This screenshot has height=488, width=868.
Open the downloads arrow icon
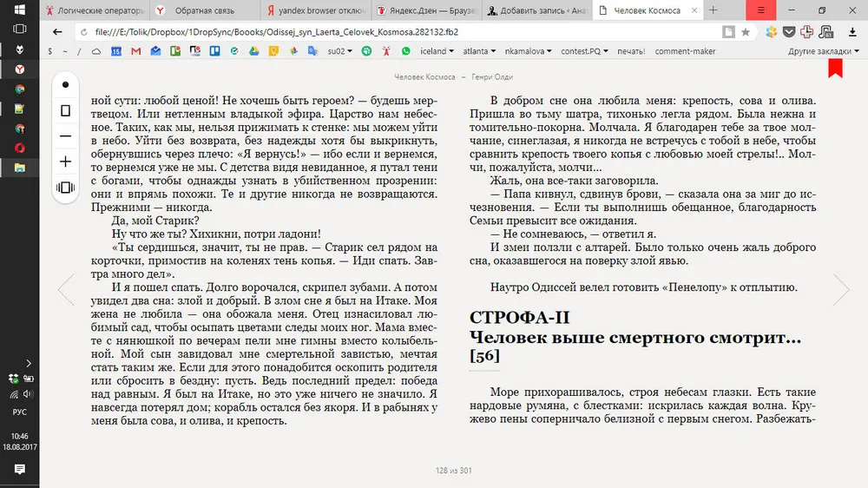[852, 32]
